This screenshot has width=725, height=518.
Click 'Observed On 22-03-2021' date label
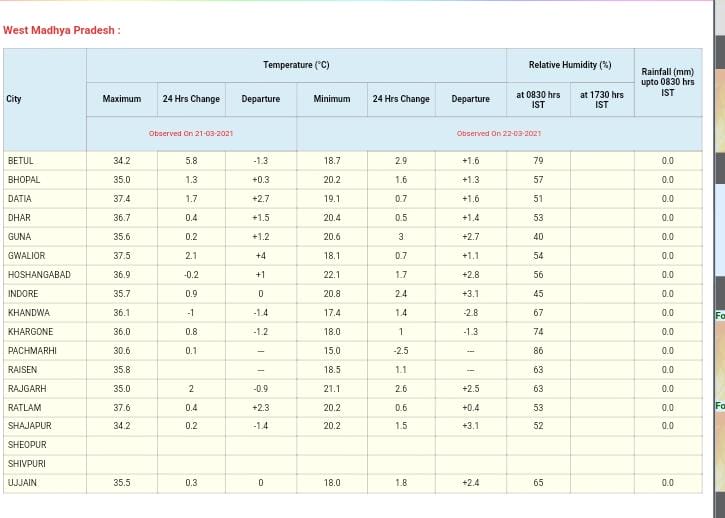point(499,133)
